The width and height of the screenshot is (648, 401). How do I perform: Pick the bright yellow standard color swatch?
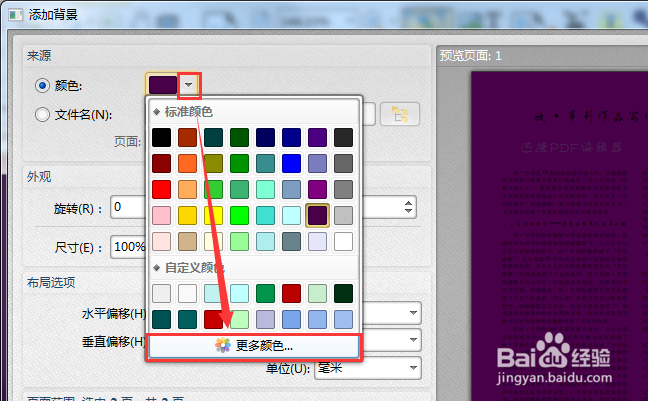213,215
